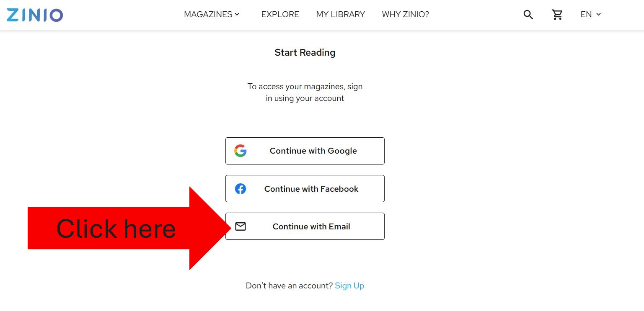The image size is (644, 311).
Task: Follow the Sign Up link
Action: pos(349,286)
